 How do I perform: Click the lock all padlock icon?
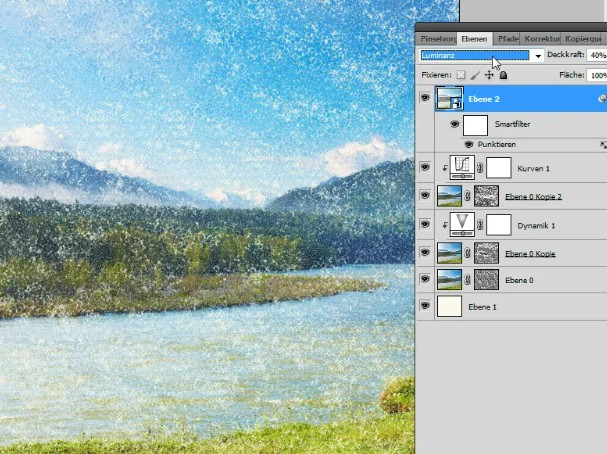click(x=503, y=75)
